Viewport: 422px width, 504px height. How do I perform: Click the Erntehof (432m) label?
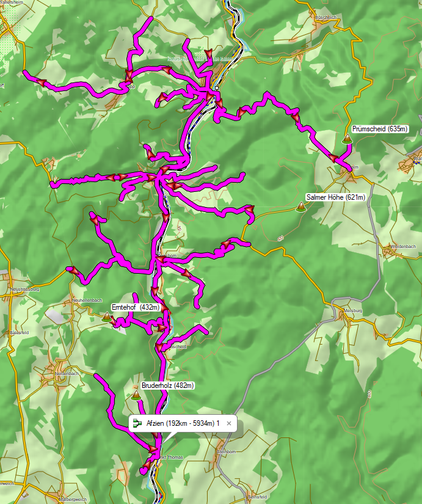(136, 307)
